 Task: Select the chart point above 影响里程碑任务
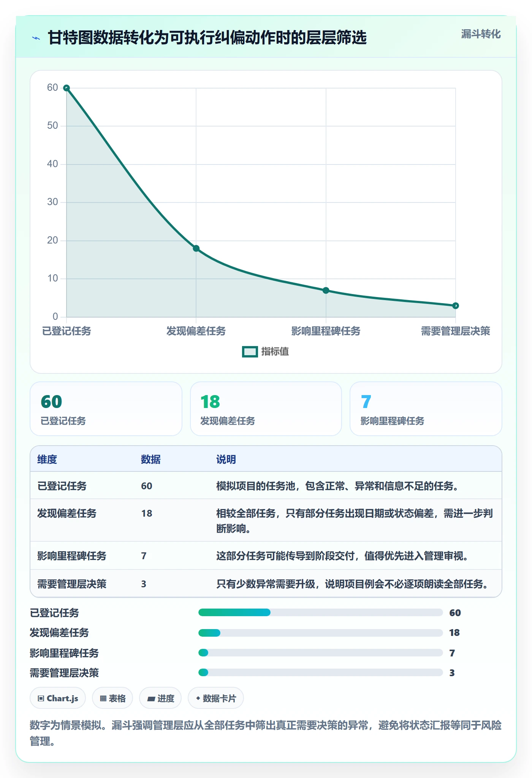[326, 291]
